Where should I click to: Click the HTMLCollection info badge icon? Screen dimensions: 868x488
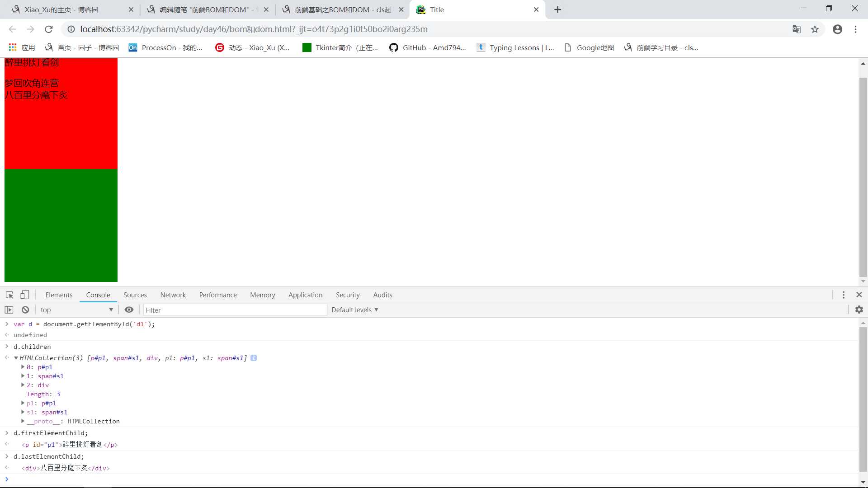[x=254, y=358]
